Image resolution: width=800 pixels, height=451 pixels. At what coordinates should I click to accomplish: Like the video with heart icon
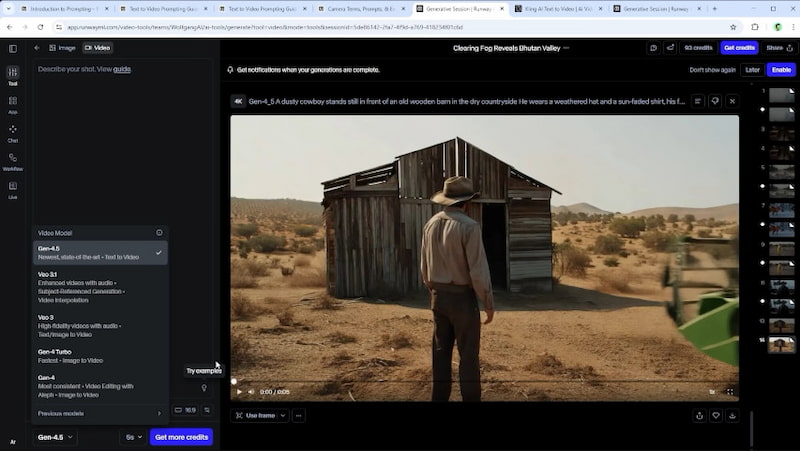(715, 415)
